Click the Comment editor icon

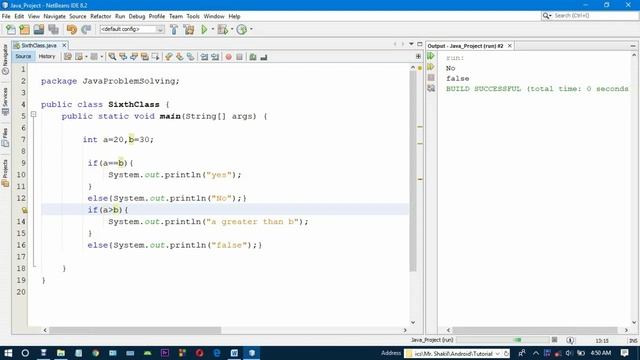(x=253, y=57)
